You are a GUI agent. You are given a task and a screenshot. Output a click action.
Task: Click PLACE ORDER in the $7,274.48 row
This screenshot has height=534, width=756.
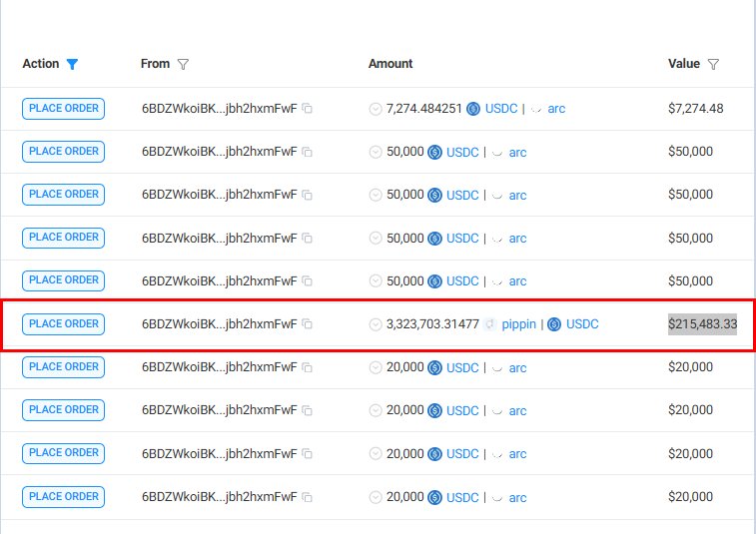coord(63,109)
